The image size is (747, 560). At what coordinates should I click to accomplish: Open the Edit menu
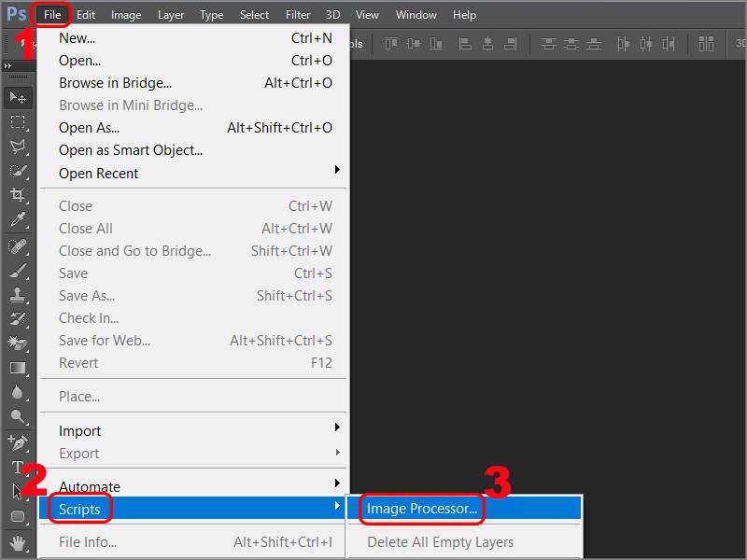(86, 15)
